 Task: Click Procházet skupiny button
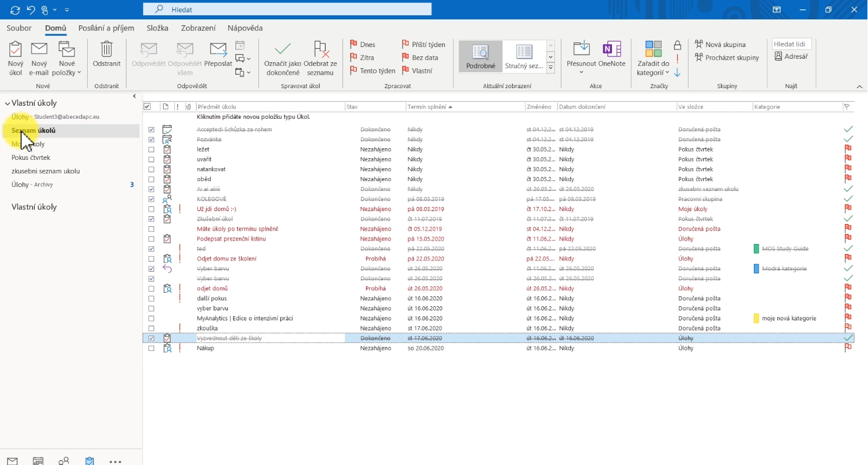pos(727,58)
